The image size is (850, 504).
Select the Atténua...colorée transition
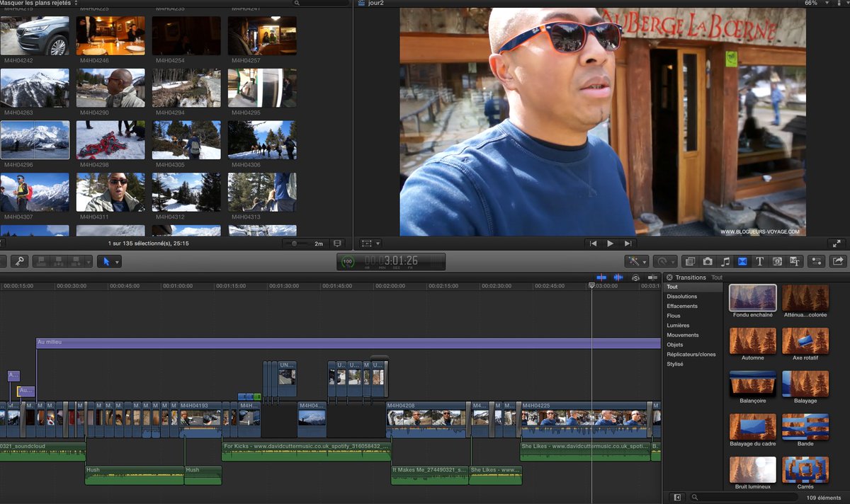point(805,298)
